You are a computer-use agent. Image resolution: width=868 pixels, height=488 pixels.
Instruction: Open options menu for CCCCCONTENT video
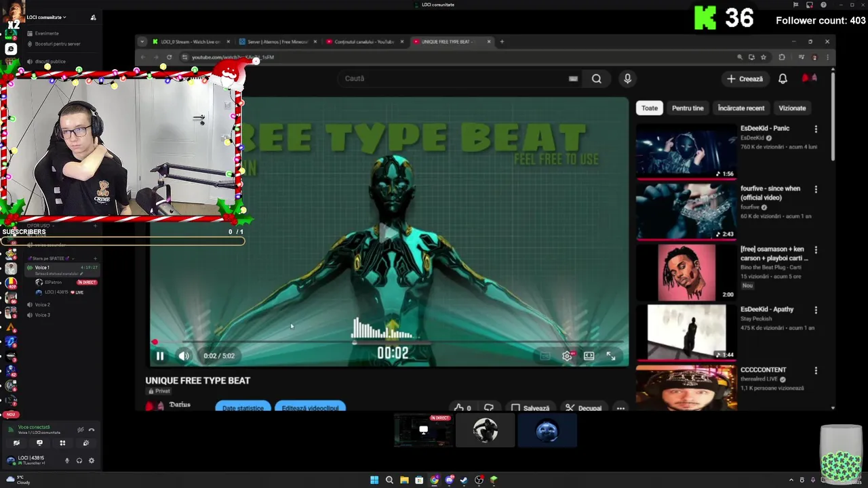coord(816,371)
